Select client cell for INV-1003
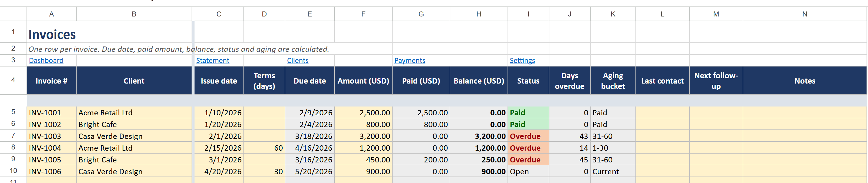 point(134,136)
